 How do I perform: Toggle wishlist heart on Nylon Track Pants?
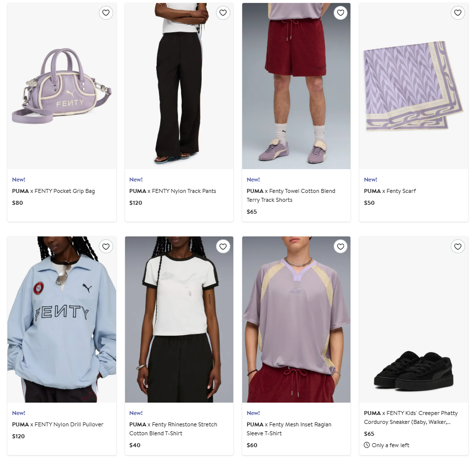(223, 13)
